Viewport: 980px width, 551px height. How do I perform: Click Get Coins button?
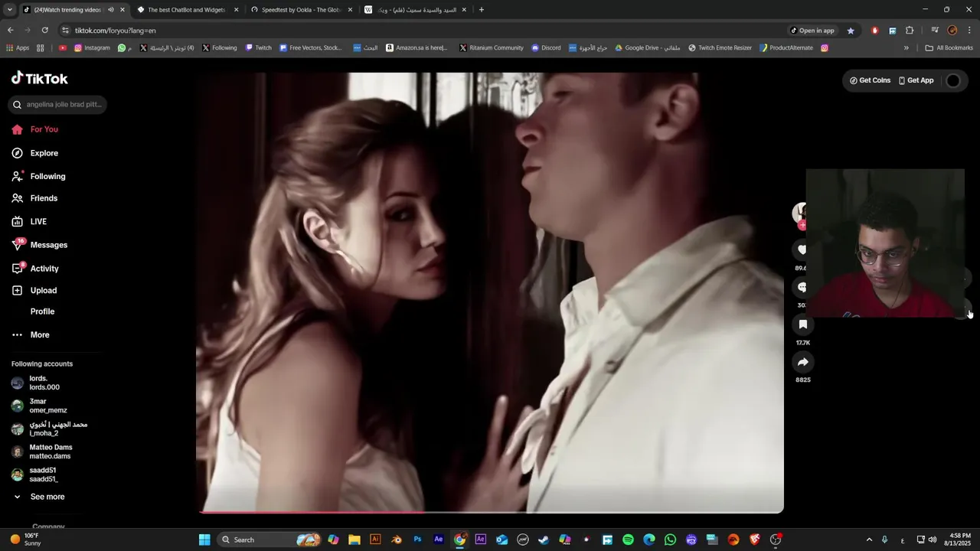pos(870,80)
